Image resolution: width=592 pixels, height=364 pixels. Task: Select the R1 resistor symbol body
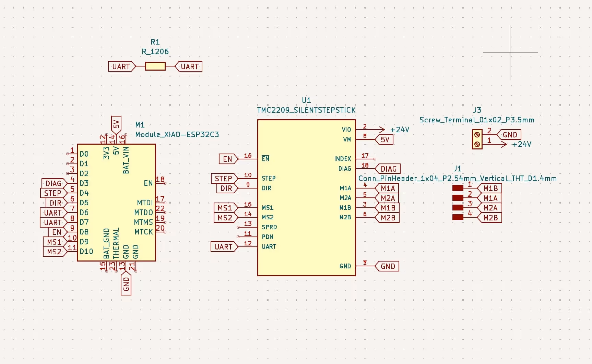pos(155,66)
